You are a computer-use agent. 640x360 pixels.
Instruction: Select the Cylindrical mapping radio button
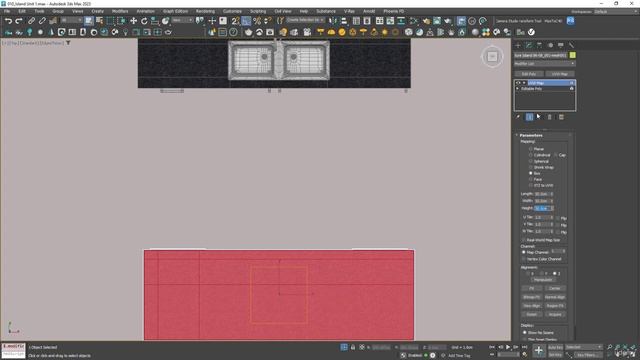[531, 155]
